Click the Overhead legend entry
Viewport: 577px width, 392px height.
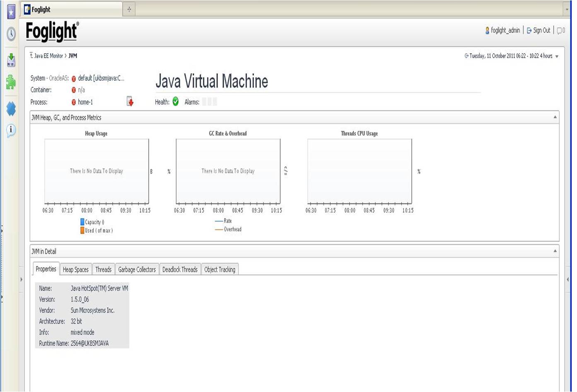click(228, 229)
